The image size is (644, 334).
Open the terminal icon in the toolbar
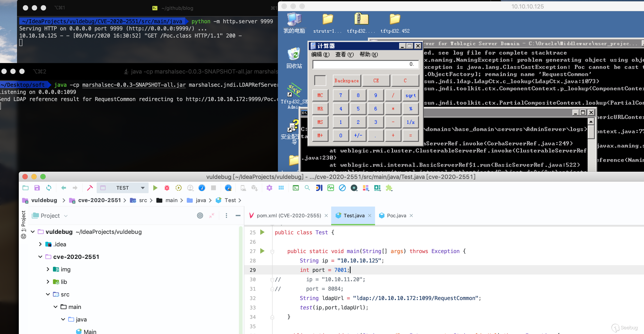296,188
